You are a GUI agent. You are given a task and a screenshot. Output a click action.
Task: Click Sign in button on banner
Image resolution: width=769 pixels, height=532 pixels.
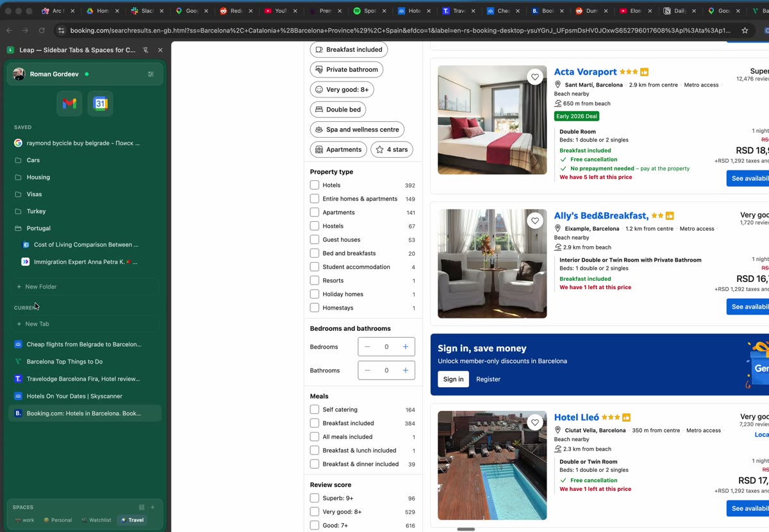(453, 379)
